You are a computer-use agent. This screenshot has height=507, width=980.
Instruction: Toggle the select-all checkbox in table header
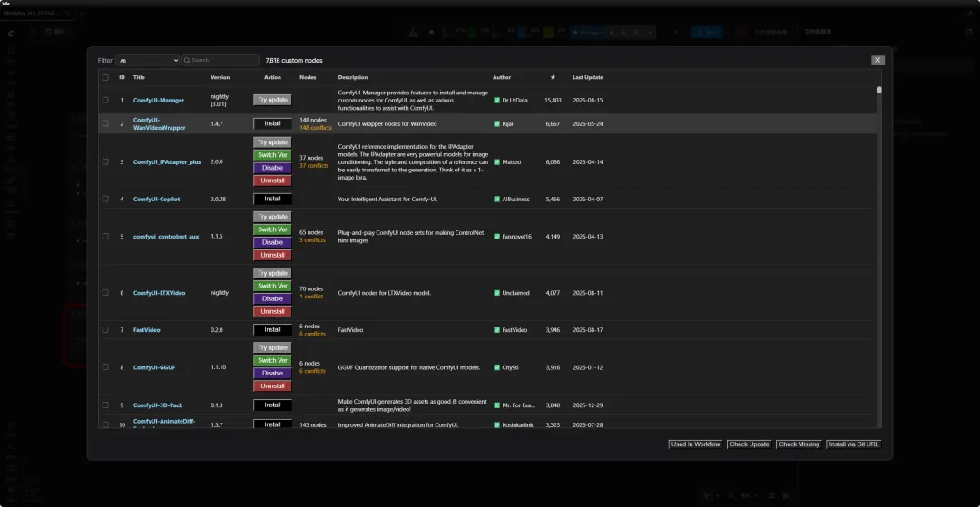pyautogui.click(x=105, y=77)
